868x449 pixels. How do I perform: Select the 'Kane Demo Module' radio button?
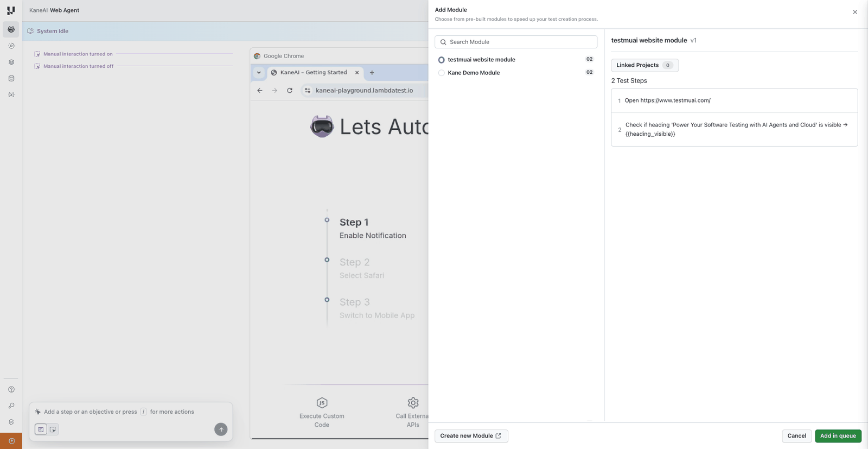click(x=442, y=73)
